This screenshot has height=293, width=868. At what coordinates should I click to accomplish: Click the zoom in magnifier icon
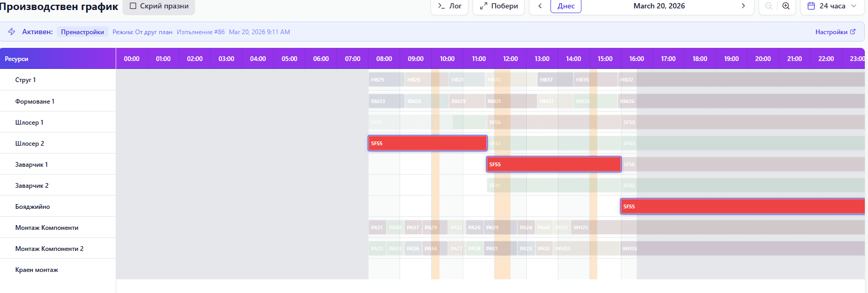[786, 6]
